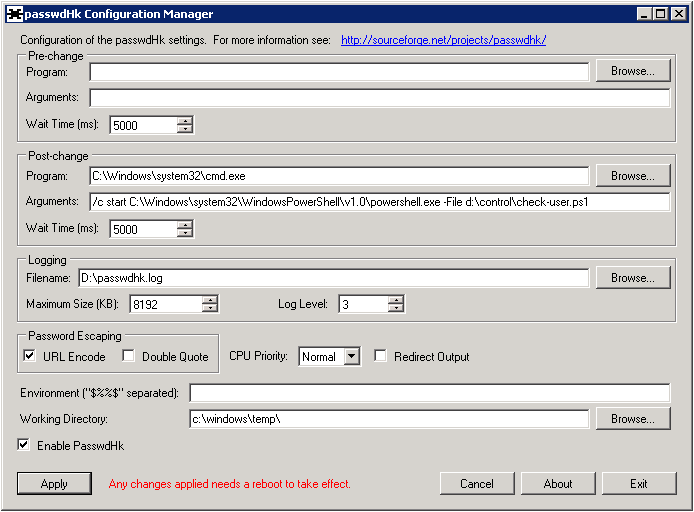Image resolution: width=694 pixels, height=512 pixels.
Task: Click the passwdHk title bar application icon
Action: click(15, 14)
